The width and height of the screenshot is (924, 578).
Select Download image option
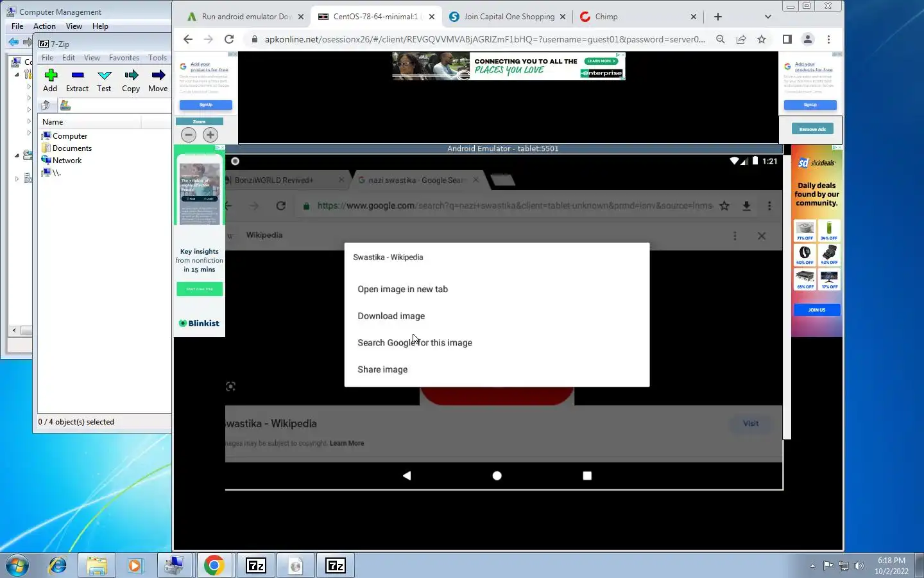click(x=497, y=316)
